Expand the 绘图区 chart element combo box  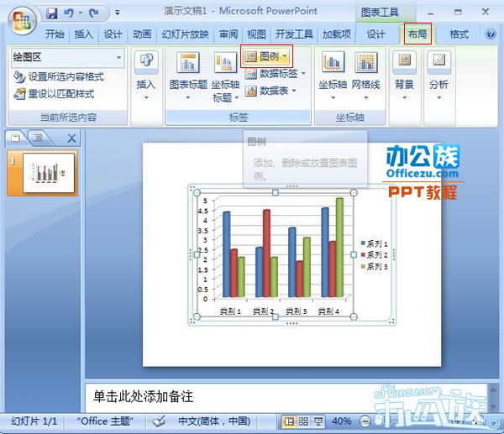(x=118, y=57)
